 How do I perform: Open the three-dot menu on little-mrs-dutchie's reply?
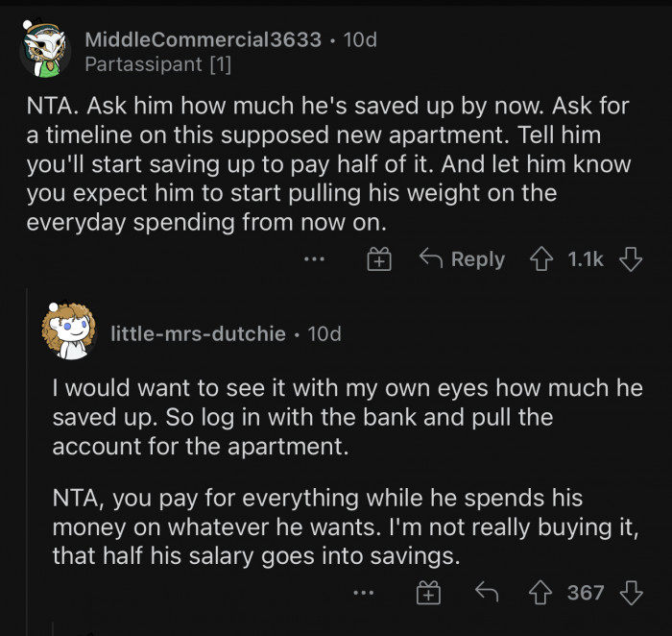[362, 592]
